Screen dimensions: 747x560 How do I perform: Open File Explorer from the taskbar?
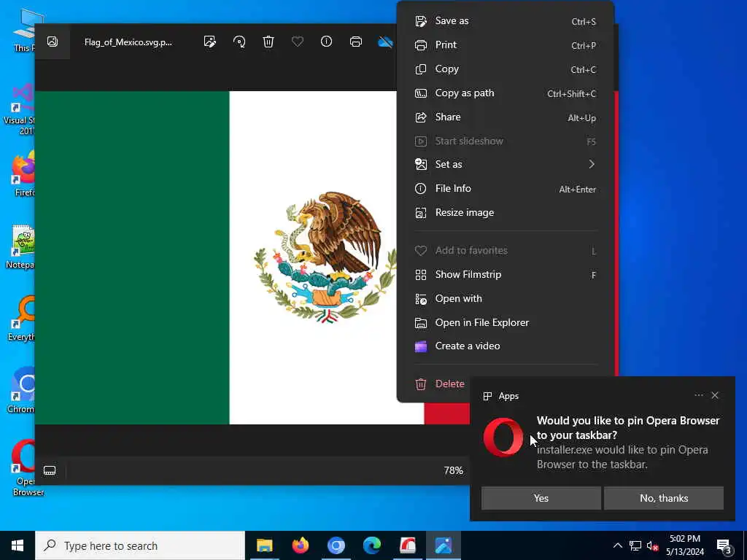264,545
